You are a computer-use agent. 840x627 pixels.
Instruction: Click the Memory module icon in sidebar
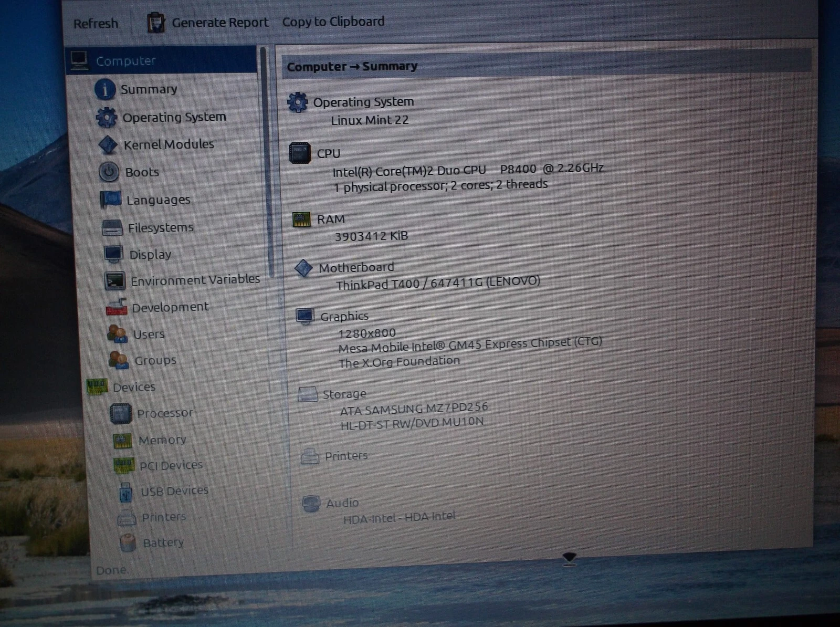(123, 441)
